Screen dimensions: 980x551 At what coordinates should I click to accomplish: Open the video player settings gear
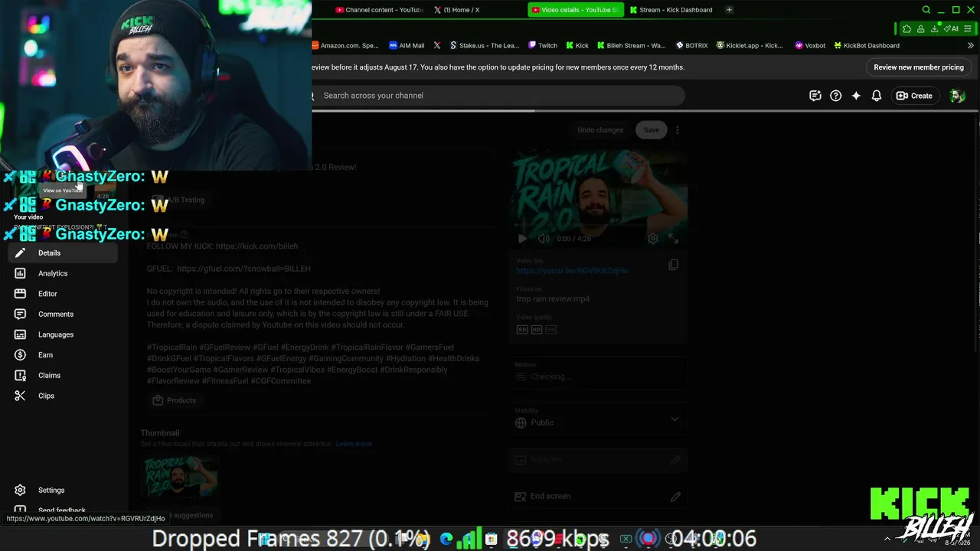tap(653, 239)
